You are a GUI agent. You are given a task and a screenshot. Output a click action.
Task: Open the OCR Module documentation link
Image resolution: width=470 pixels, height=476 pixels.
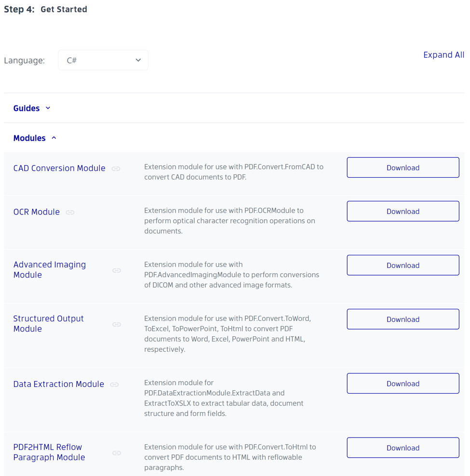tap(37, 212)
